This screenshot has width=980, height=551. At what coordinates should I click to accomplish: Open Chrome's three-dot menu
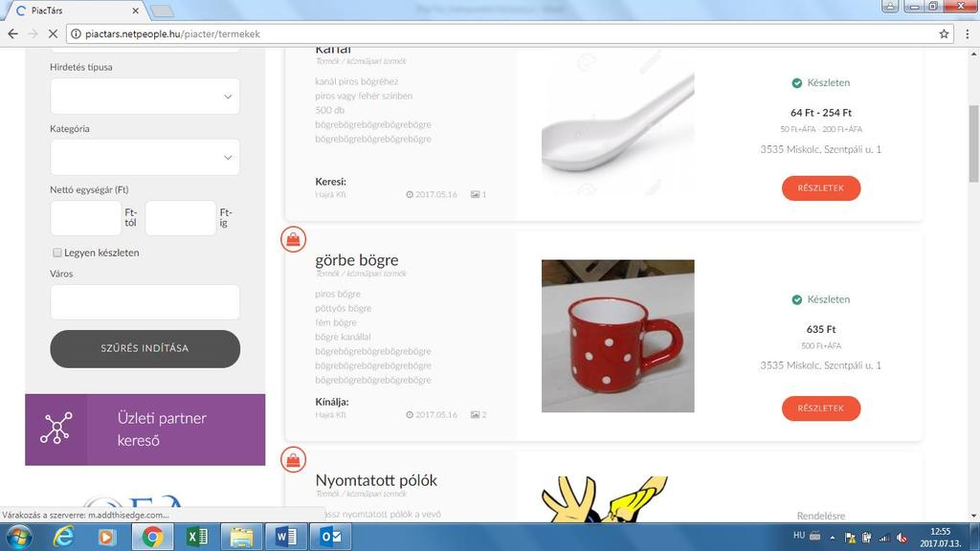[968, 33]
